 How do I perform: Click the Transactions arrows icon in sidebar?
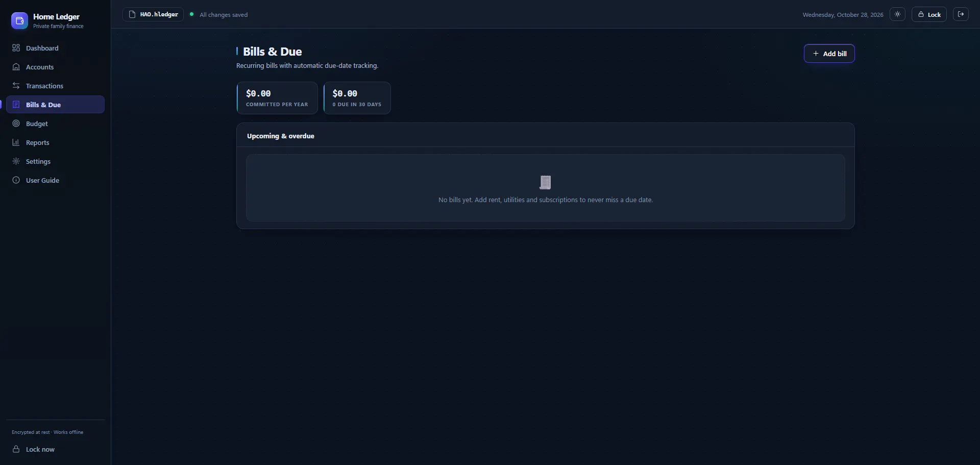(x=16, y=86)
